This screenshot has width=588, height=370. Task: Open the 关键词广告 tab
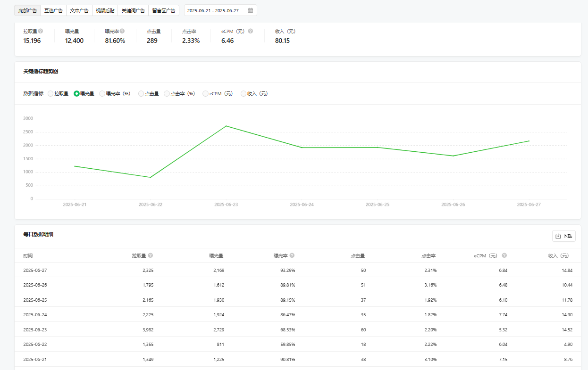(x=133, y=10)
